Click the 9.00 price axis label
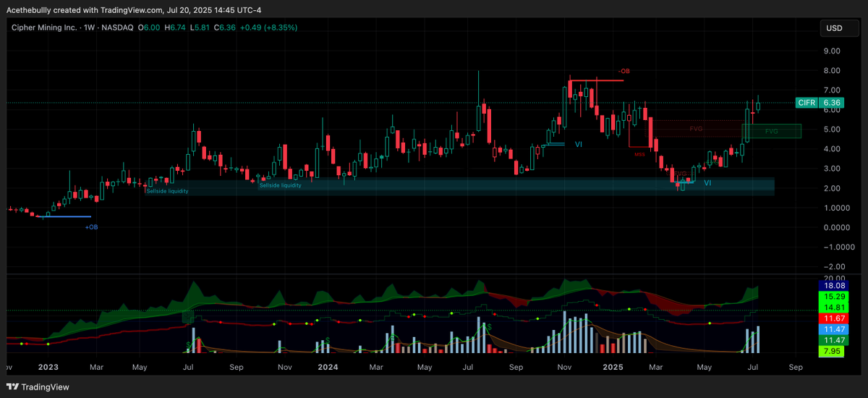Image resolution: width=868 pixels, height=398 pixels. 831,51
